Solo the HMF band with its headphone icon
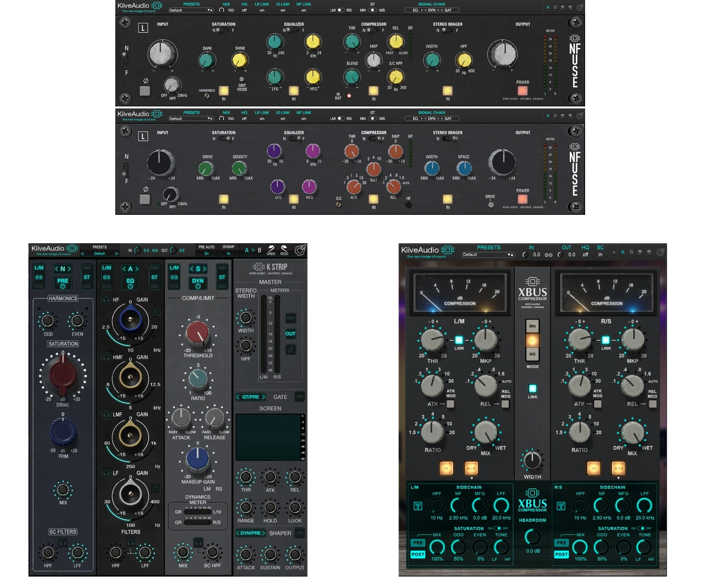This screenshot has width=701, height=588. 106,357
